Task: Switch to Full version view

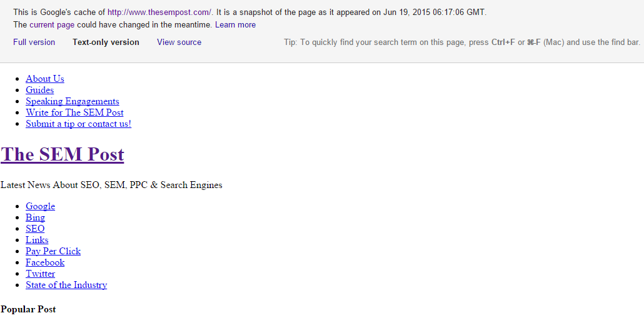Action: (x=34, y=42)
